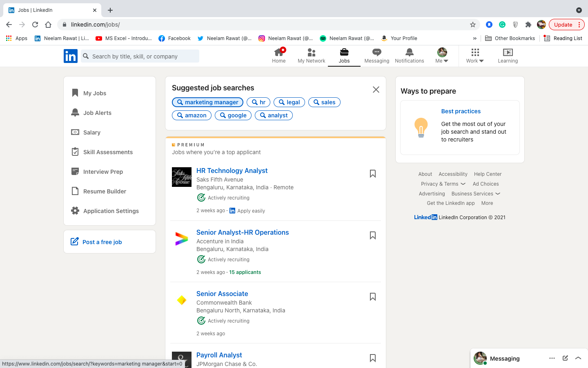Search jobs for sales

[x=324, y=102]
